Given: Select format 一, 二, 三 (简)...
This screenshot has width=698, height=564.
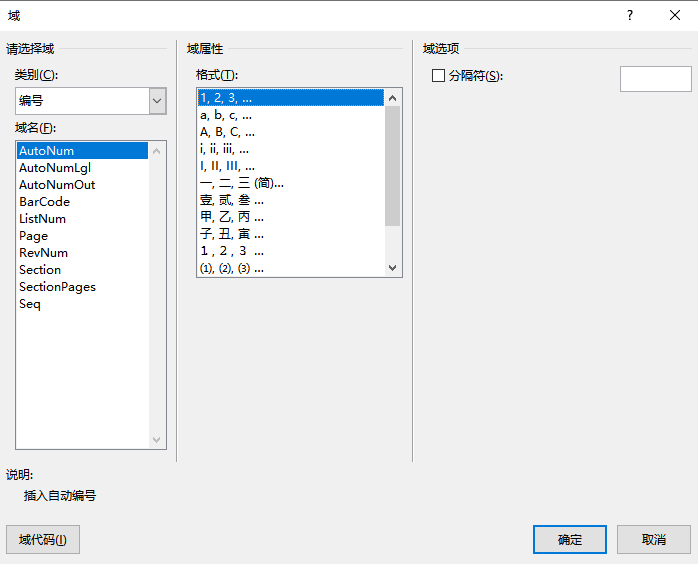Looking at the screenshot, I should [291, 183].
